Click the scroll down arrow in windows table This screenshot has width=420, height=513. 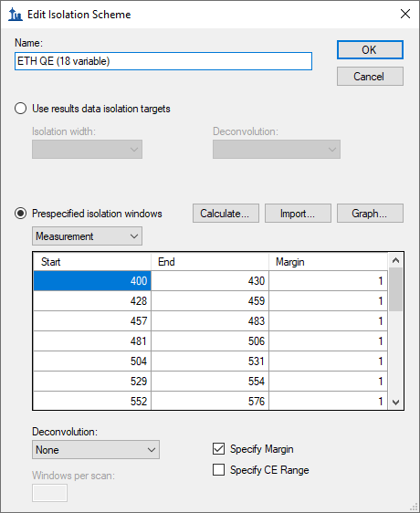(395, 402)
